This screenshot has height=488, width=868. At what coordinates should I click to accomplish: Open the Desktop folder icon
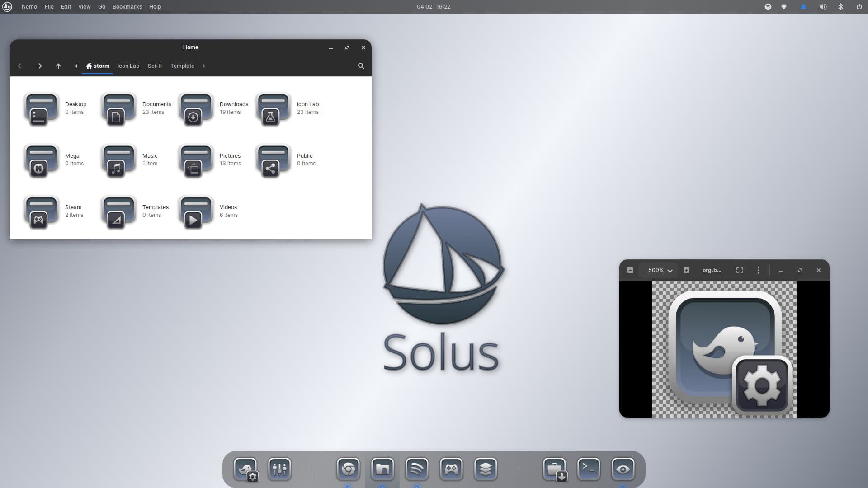pyautogui.click(x=41, y=109)
